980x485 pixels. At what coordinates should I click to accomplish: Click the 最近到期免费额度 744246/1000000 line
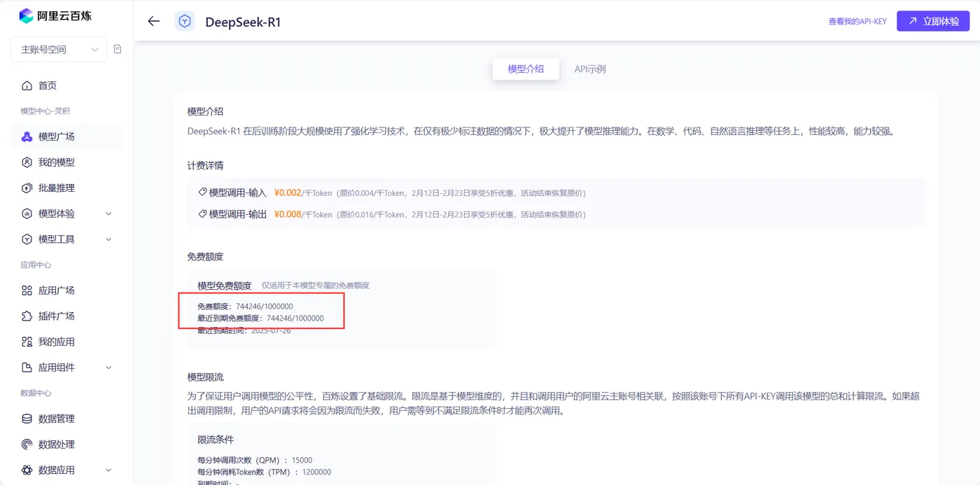(x=260, y=318)
